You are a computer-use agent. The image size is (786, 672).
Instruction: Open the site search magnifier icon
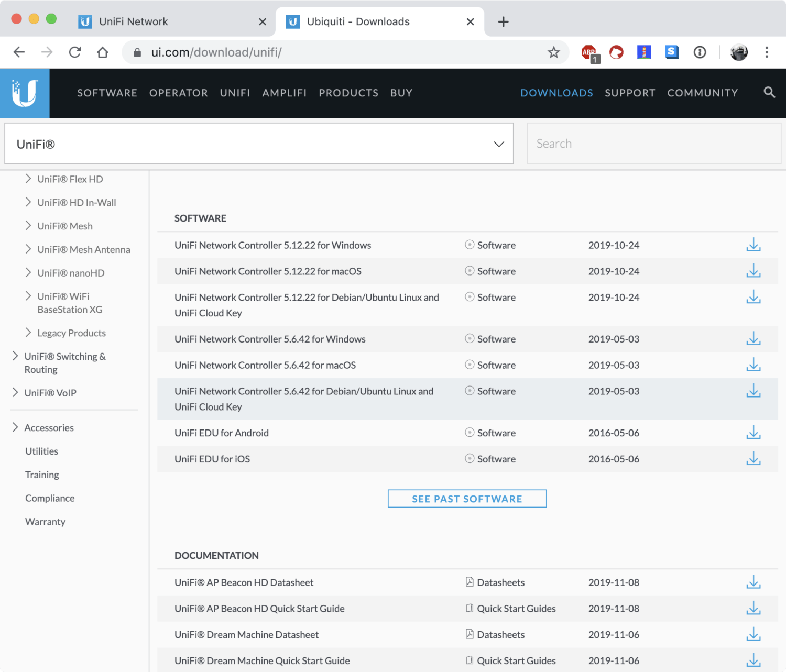[x=769, y=93]
